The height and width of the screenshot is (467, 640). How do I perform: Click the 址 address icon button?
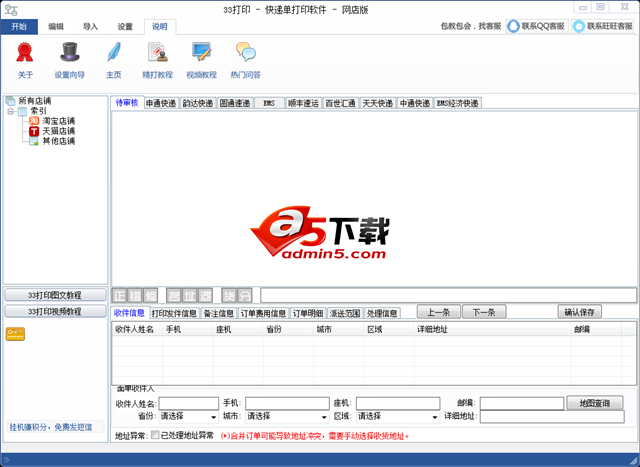[x=189, y=295]
